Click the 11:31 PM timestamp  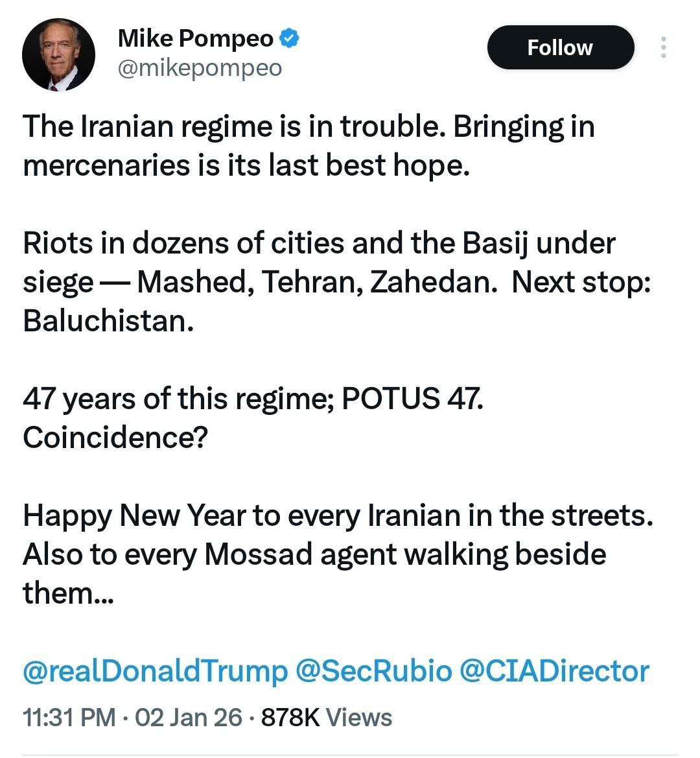(69, 718)
